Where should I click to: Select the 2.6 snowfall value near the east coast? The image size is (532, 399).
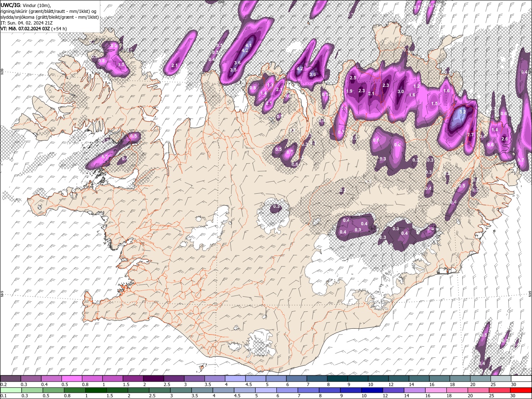[505, 139]
